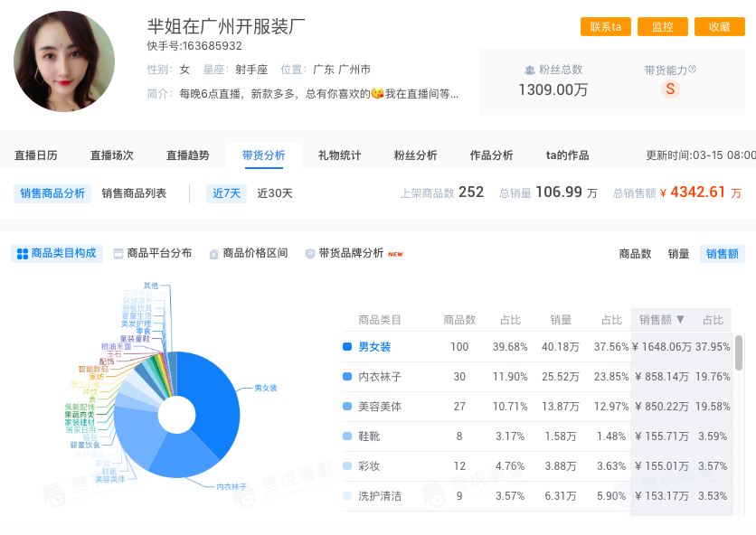Click the streamer profile avatar
756x535 pixels.
point(64,61)
